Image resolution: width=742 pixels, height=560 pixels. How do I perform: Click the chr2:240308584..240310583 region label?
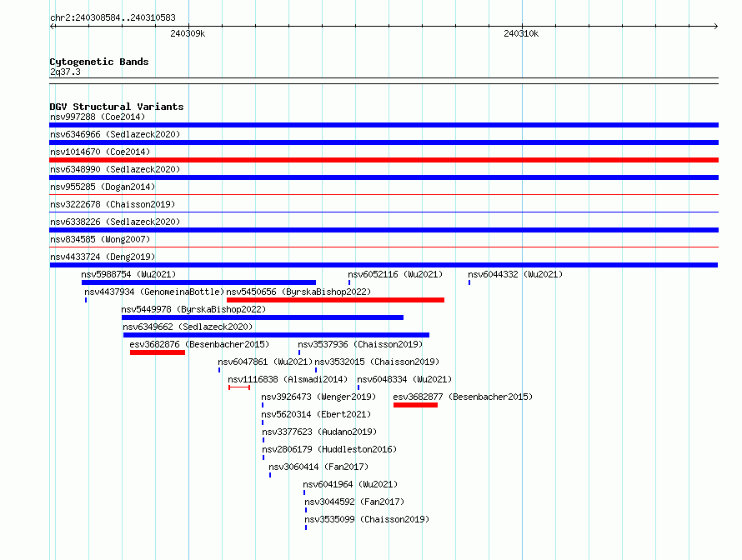pos(113,17)
